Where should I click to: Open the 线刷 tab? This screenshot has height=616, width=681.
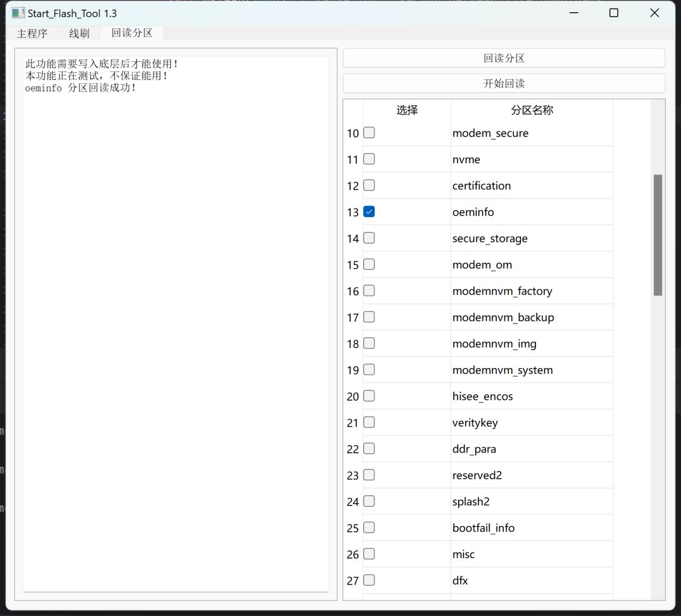(79, 34)
